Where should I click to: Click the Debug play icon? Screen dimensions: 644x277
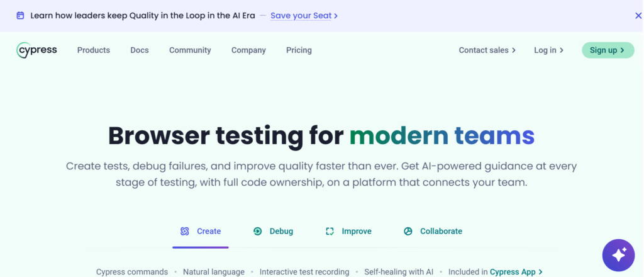point(257,232)
